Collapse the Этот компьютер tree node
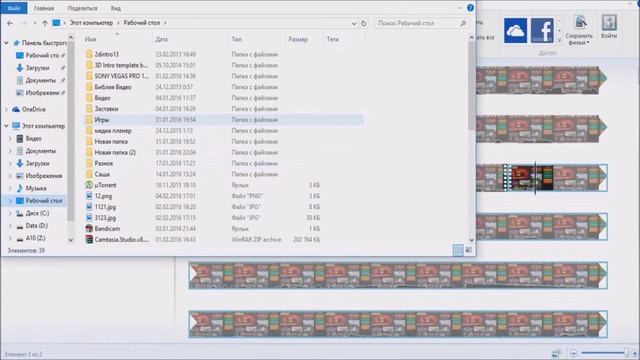Viewport: 640px width, 360px height. [x=7, y=126]
